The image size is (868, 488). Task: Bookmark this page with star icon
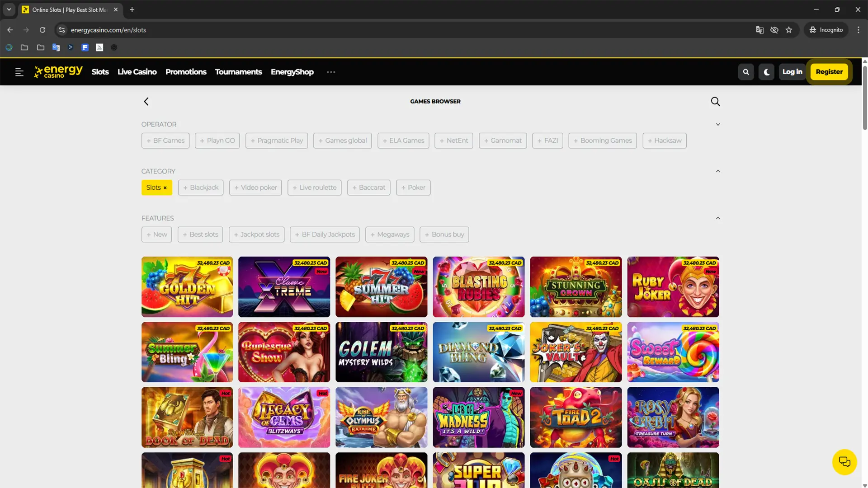789,30
